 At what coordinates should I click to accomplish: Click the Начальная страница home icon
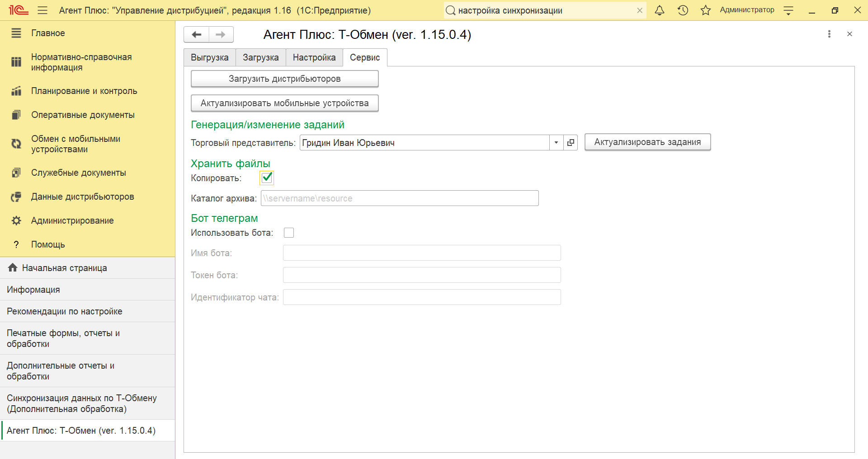[x=13, y=268]
